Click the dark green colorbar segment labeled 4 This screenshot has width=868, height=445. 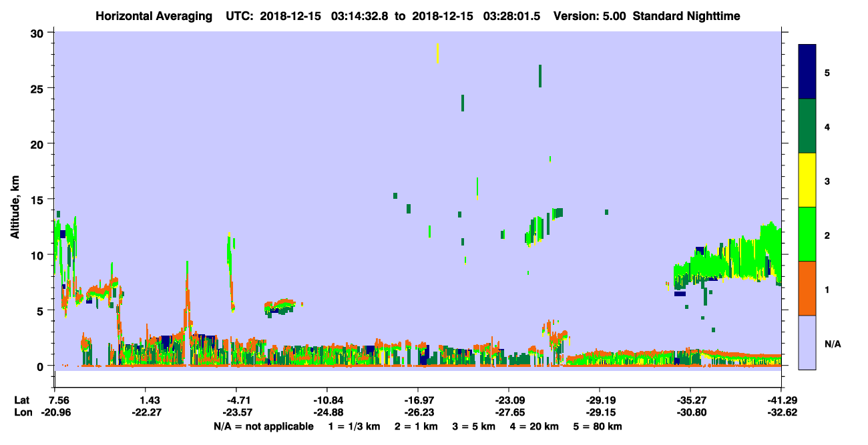(807, 126)
